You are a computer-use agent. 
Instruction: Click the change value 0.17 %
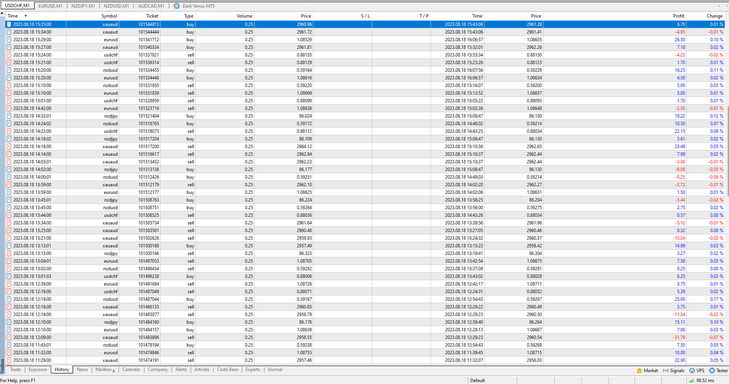click(x=716, y=299)
